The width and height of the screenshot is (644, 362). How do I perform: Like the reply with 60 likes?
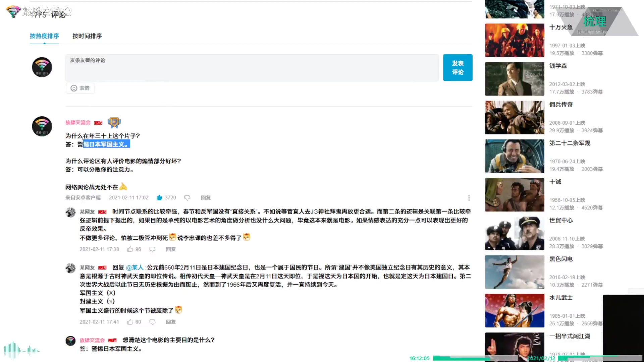(x=130, y=322)
